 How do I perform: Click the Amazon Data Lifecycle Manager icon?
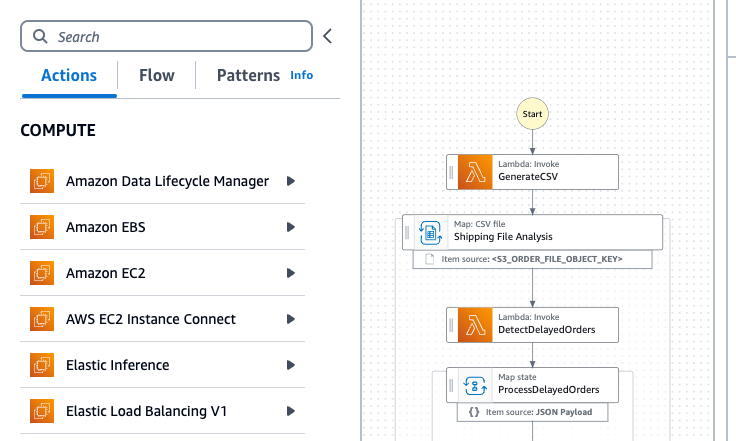pos(42,181)
